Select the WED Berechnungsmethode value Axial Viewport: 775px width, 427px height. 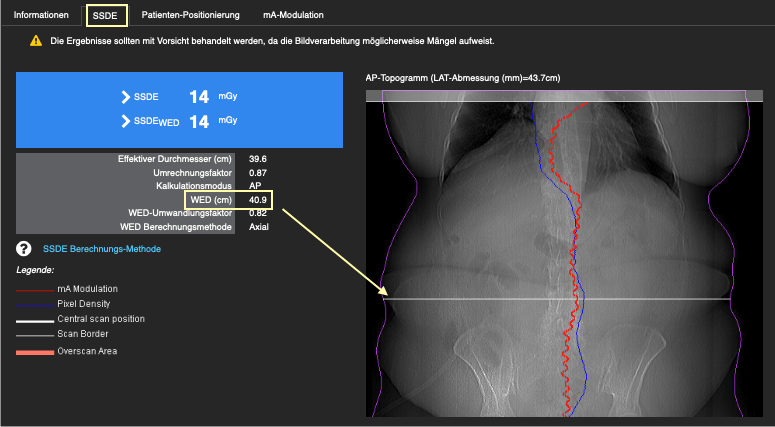tap(258, 227)
